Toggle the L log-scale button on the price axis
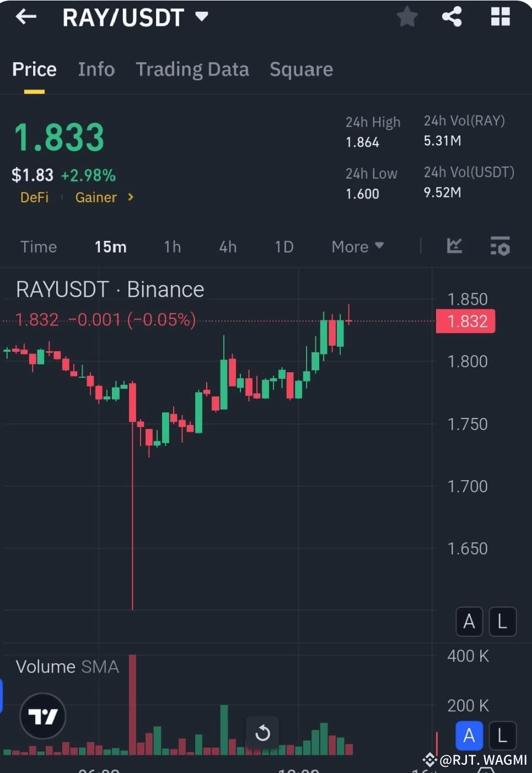 coord(502,621)
